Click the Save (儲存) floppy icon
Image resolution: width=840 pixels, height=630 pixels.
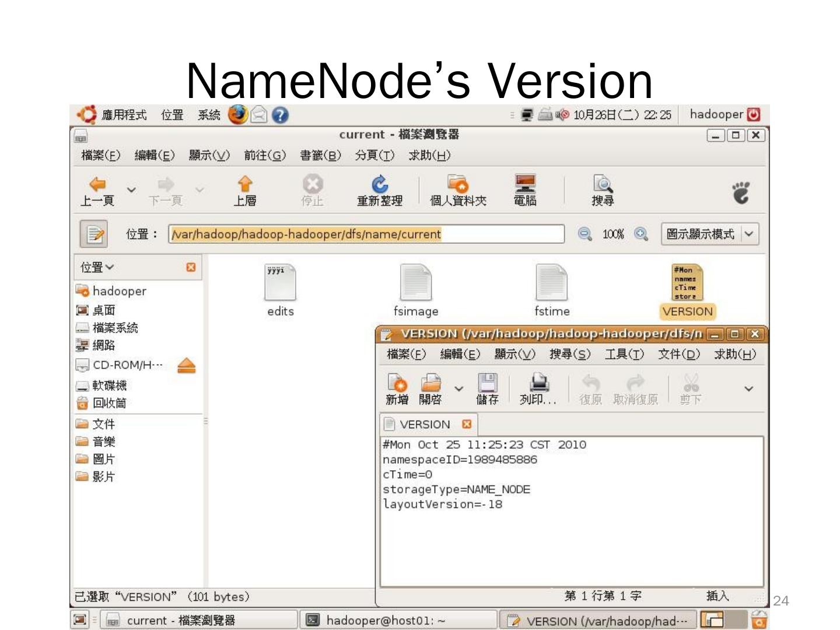pos(487,383)
